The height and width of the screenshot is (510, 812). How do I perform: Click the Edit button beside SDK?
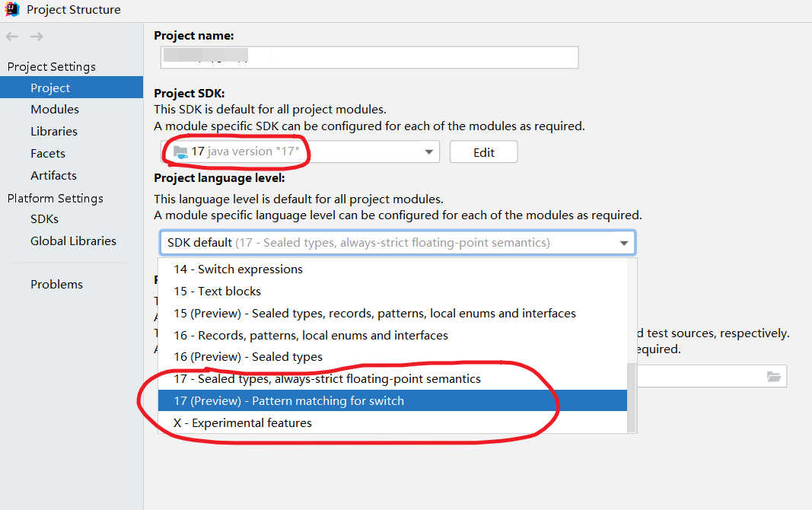coord(484,152)
